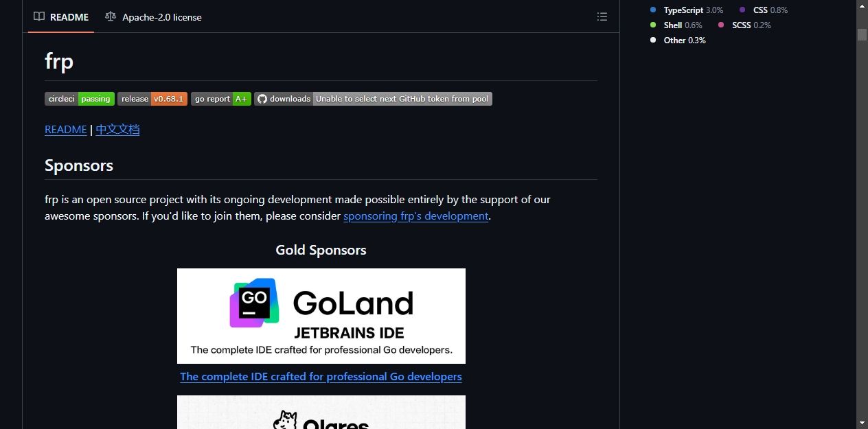Image resolution: width=868 pixels, height=429 pixels.
Task: Click the go report A+ badge
Action: point(221,99)
